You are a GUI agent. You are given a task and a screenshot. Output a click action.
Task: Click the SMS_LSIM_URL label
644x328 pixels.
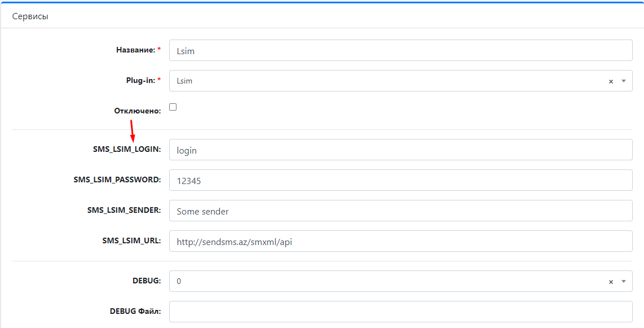[131, 240]
